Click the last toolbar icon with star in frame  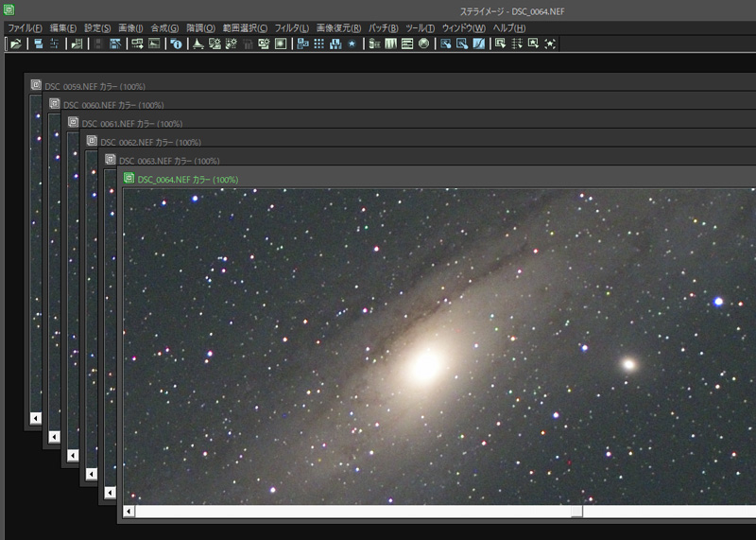550,44
